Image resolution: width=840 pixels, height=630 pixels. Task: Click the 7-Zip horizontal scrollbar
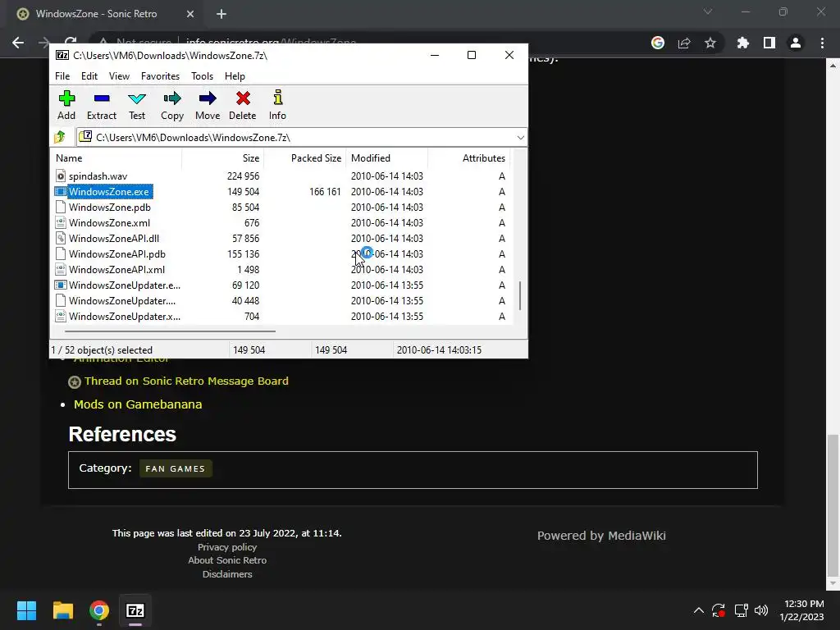[170, 331]
